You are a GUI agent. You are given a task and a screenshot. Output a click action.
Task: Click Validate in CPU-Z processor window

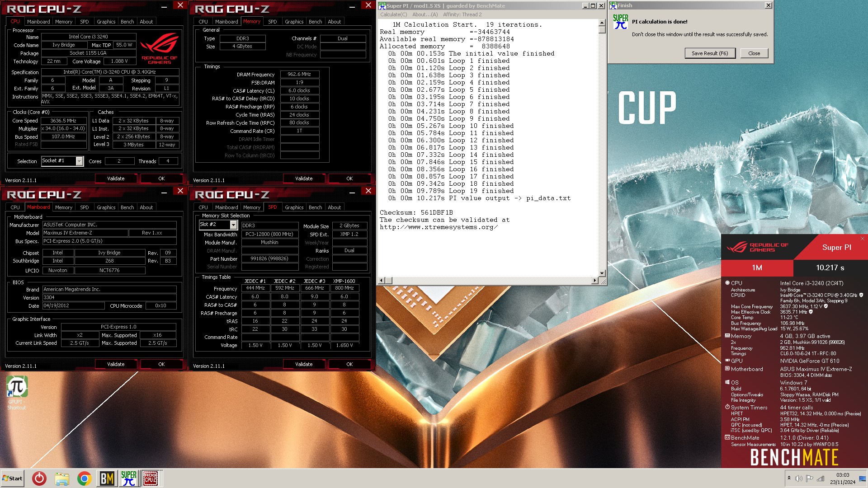(x=116, y=178)
